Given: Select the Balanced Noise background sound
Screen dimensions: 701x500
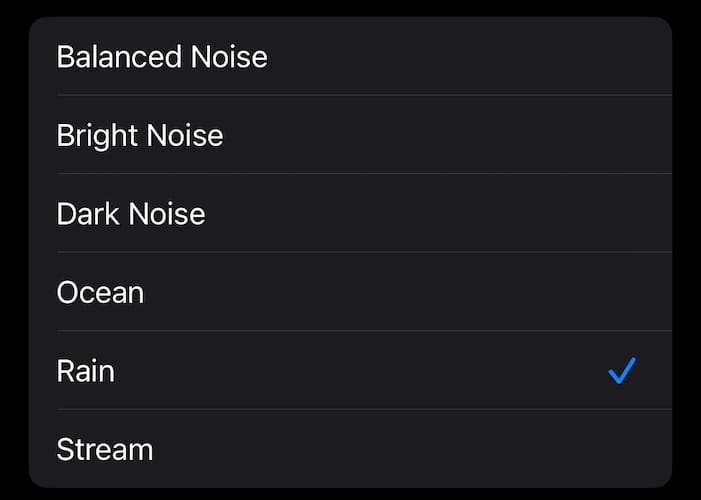Looking at the screenshot, I should point(350,56).
